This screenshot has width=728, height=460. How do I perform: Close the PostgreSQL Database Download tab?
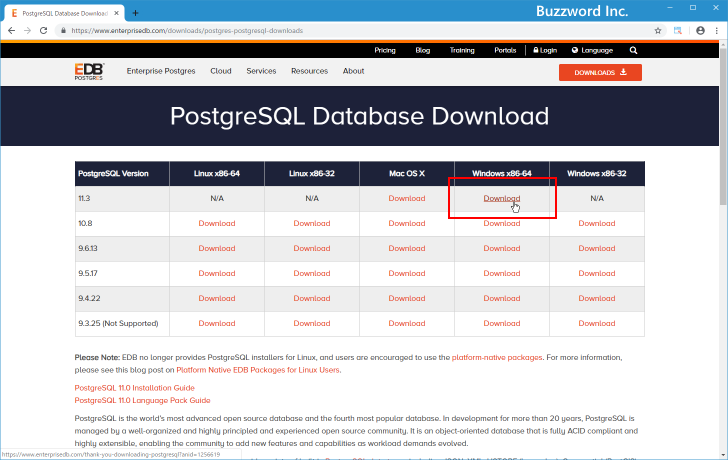(117, 13)
